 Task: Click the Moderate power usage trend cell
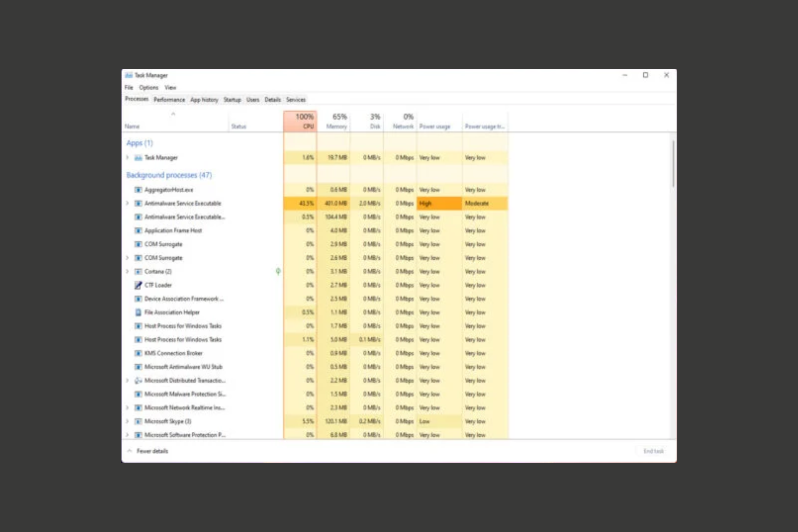pos(485,203)
